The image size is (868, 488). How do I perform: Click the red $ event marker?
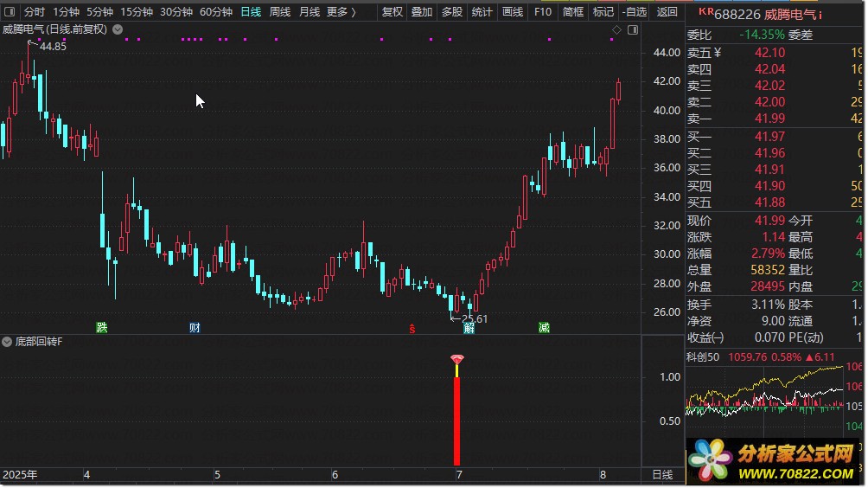(x=412, y=329)
